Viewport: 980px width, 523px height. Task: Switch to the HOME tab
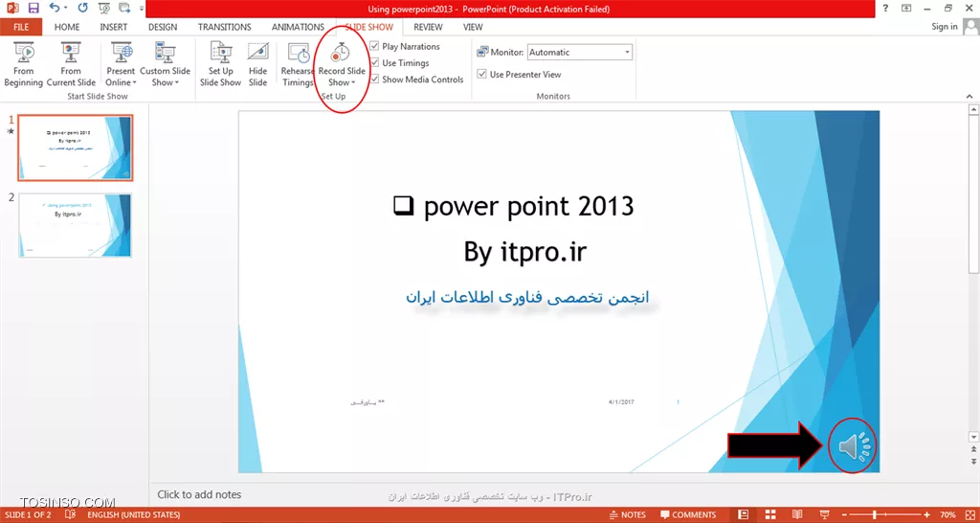click(x=67, y=27)
